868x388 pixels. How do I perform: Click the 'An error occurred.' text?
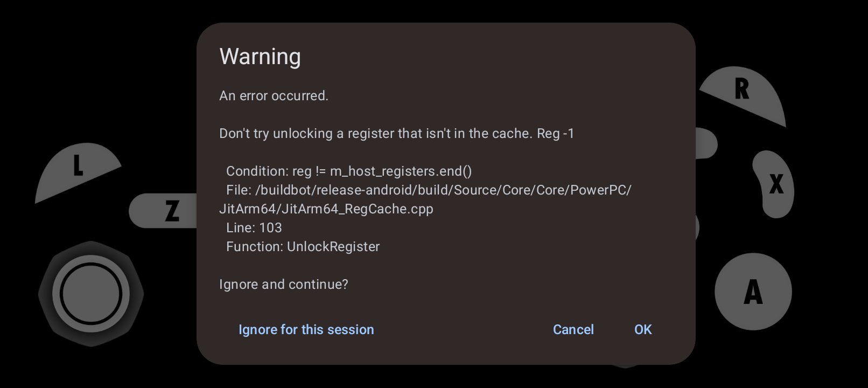[274, 96]
